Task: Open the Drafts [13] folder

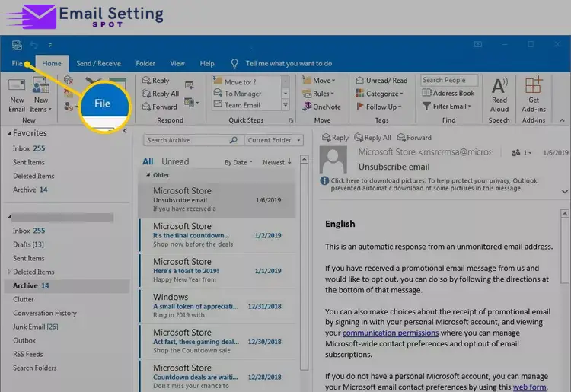Action: pos(28,244)
